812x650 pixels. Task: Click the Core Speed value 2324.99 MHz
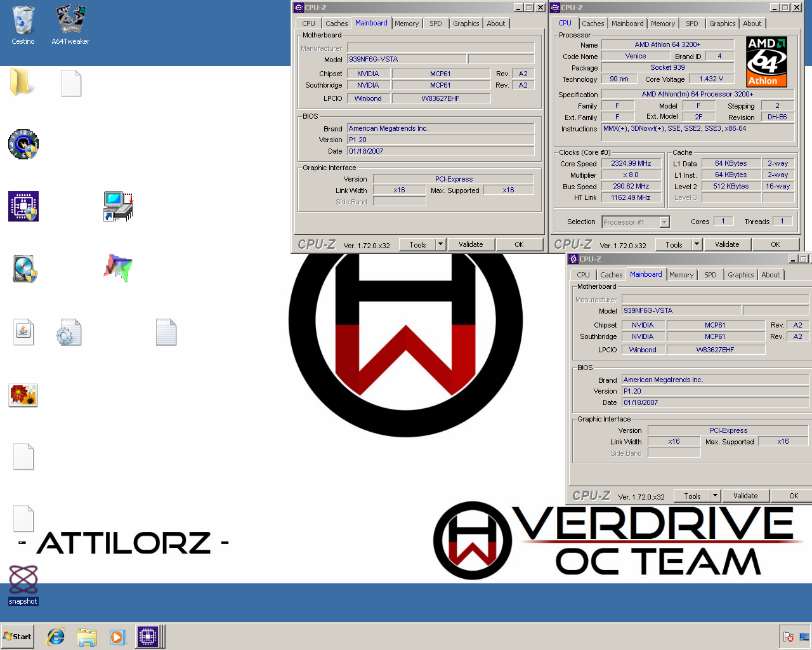[x=631, y=163]
